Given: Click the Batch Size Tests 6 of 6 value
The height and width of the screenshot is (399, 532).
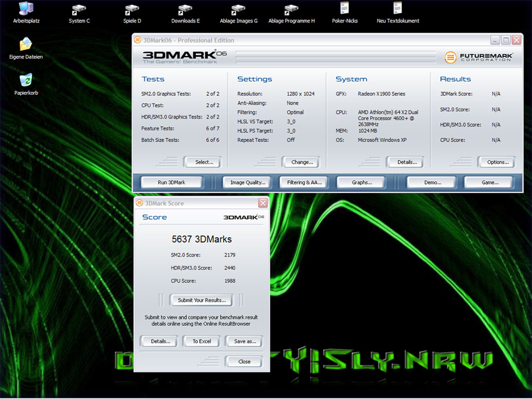Looking at the screenshot, I should (213, 140).
